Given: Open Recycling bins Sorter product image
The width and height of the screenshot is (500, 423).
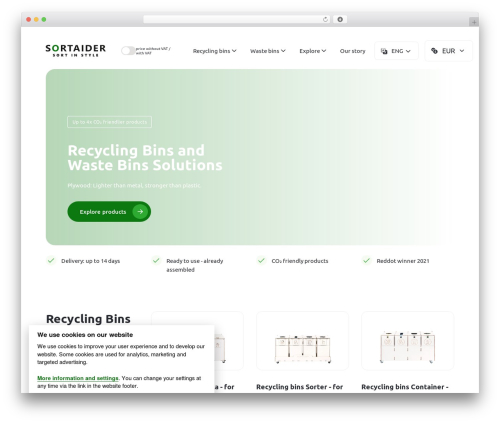Looking at the screenshot, I should [302, 341].
